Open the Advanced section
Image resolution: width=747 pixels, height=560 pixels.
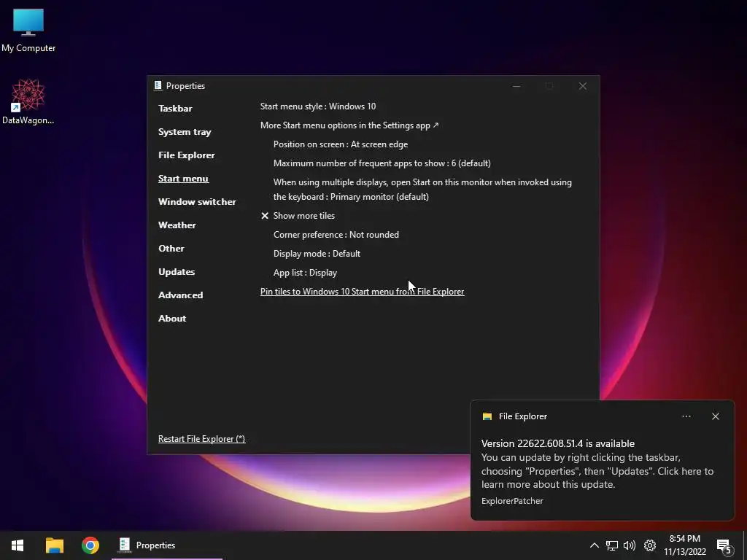[x=180, y=295]
